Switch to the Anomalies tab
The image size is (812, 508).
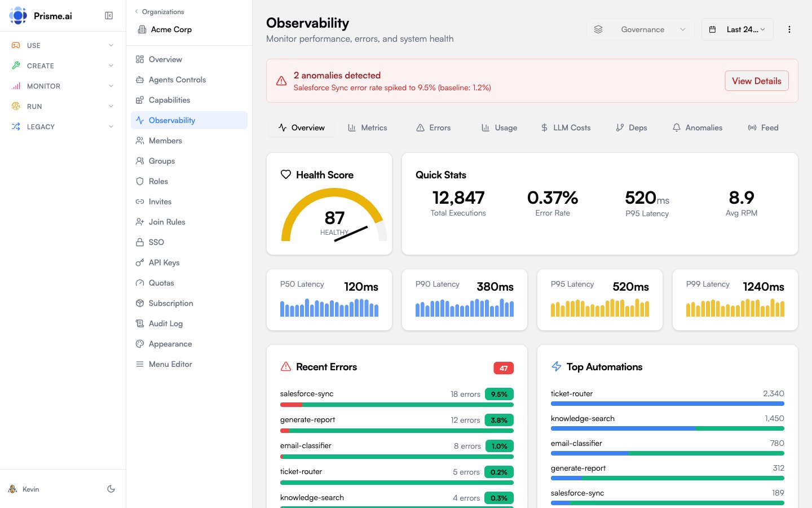click(698, 128)
